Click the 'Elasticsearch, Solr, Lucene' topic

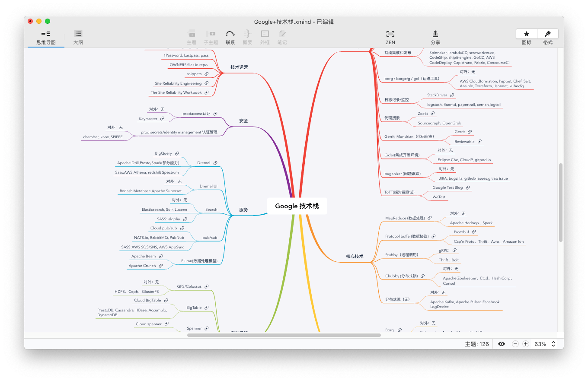point(165,210)
